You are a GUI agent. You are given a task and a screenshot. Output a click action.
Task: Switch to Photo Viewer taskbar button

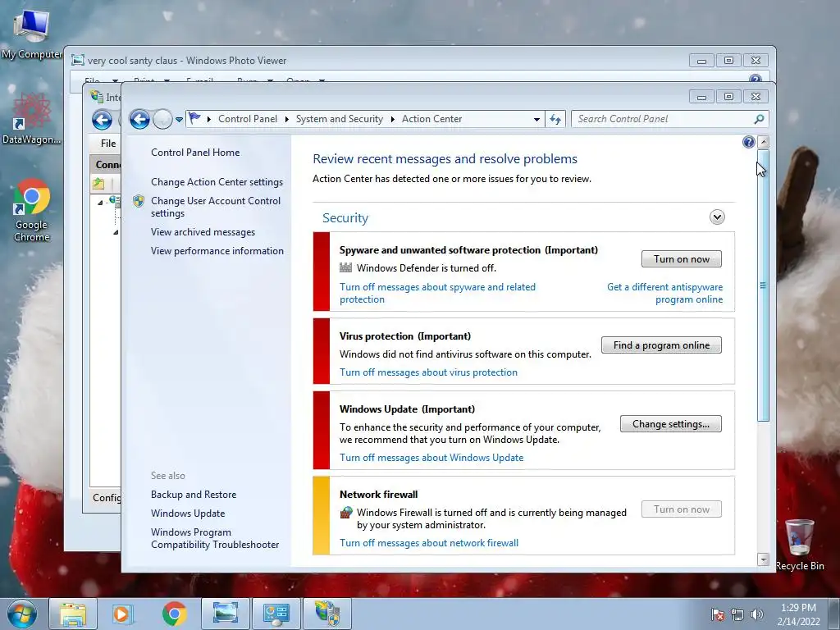pos(226,614)
